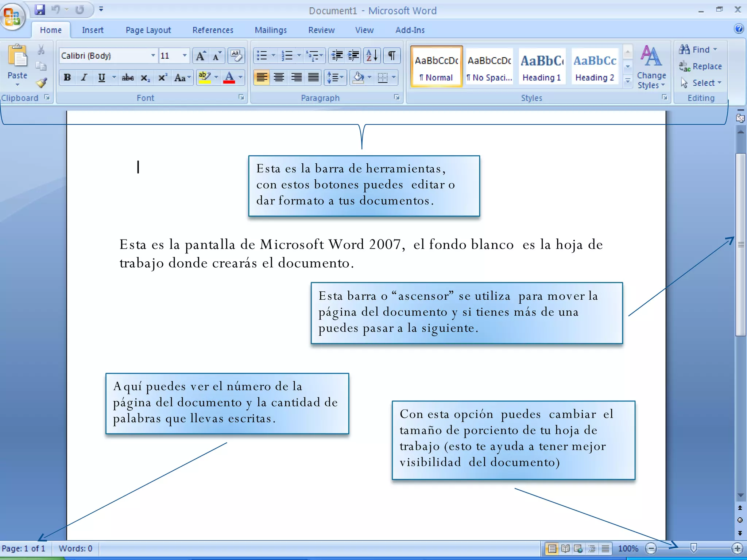The height and width of the screenshot is (560, 747).
Task: Toggle show/hide paragraph marks
Action: click(x=392, y=56)
